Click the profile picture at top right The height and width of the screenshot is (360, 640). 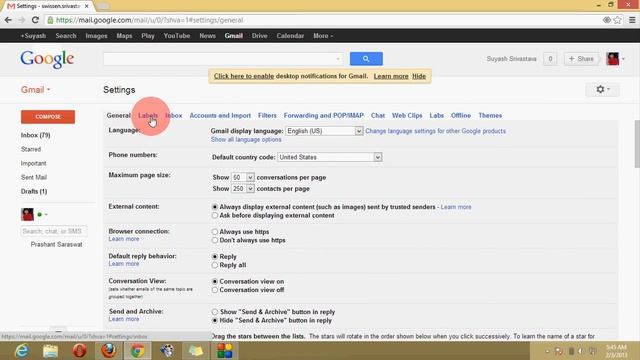tap(613, 59)
